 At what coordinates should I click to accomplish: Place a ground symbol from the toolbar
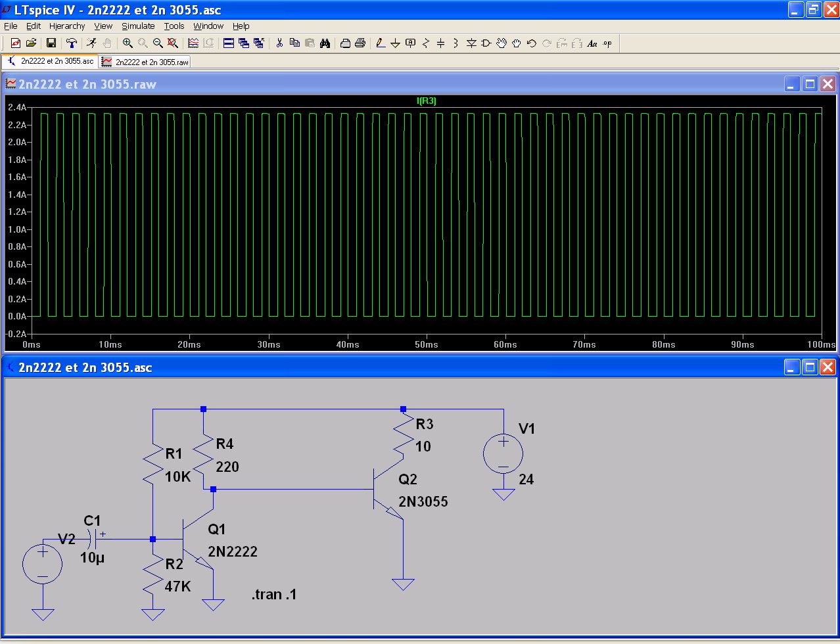click(395, 43)
